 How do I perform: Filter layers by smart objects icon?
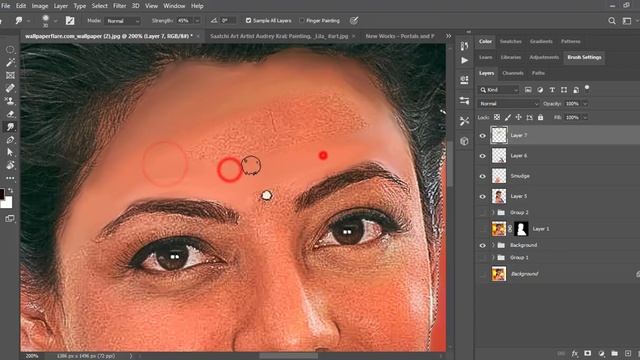coord(576,90)
